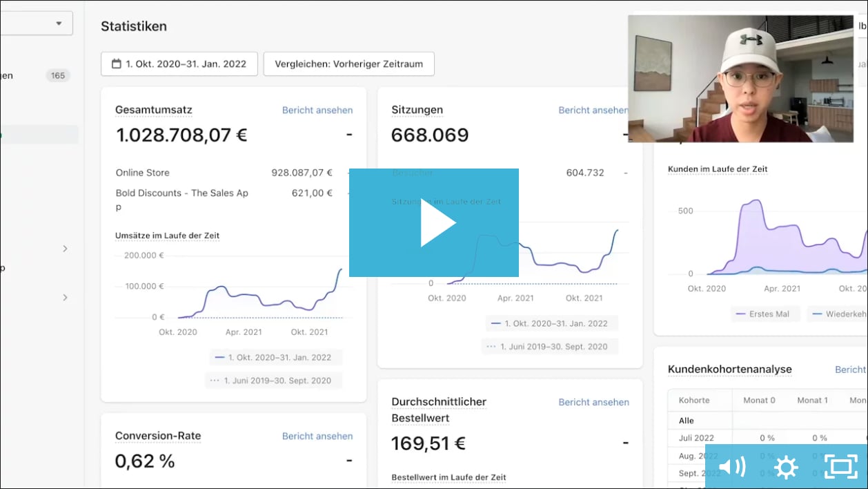
Task: Expand the lower sidebar chevron
Action: pos(65,298)
